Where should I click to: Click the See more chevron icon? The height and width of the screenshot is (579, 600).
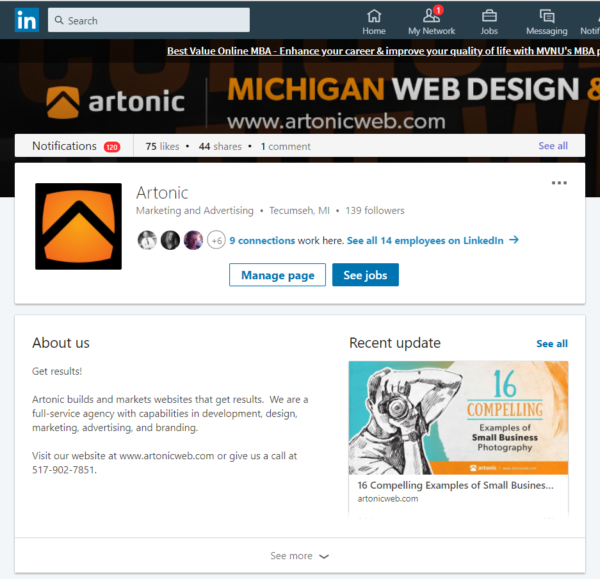pos(324,556)
